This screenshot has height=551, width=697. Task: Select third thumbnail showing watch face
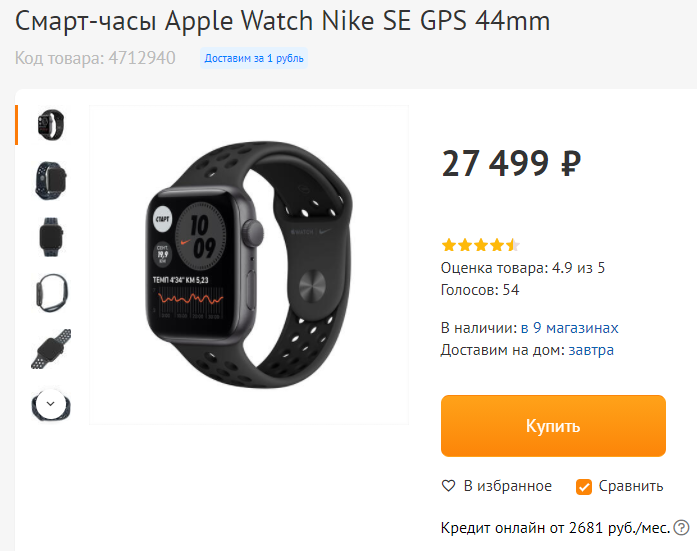51,237
